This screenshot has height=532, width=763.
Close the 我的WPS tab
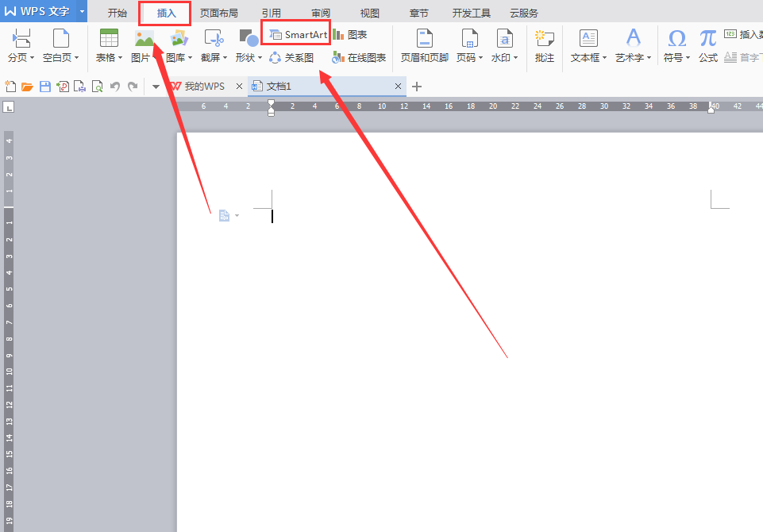(239, 86)
